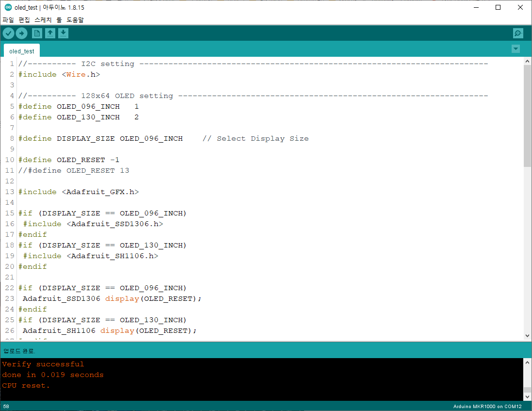Click the '#if' statement on line 15
The height and width of the screenshot is (411, 532).
tap(102, 213)
